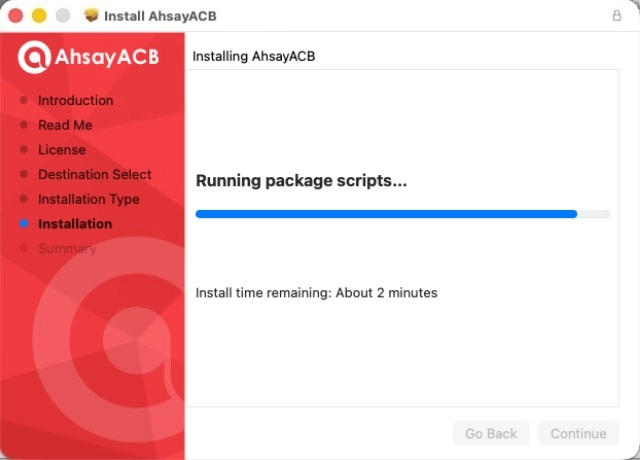Click the Summary step label
640x460 pixels.
click(x=67, y=249)
